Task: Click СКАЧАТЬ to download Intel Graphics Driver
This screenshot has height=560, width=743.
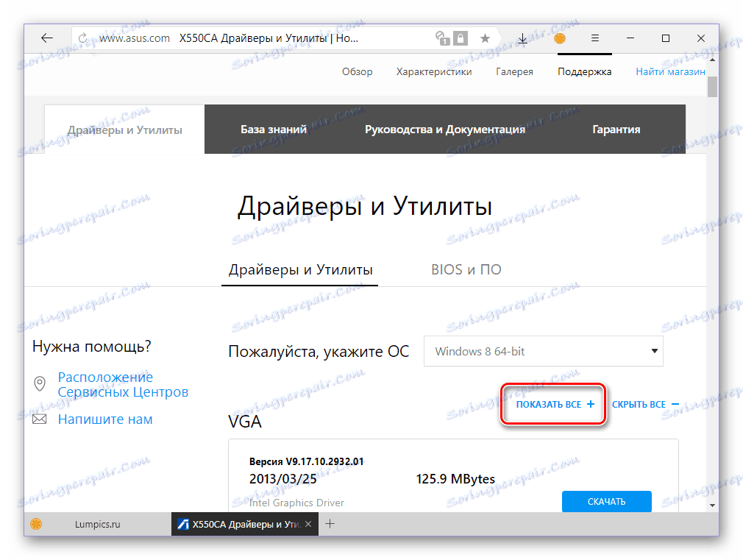Action: pyautogui.click(x=606, y=501)
